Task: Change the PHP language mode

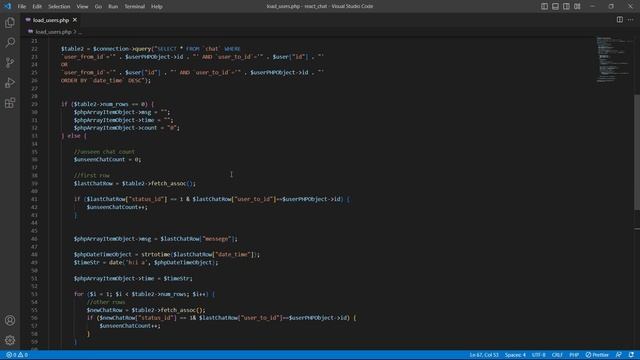Action: [x=574, y=355]
